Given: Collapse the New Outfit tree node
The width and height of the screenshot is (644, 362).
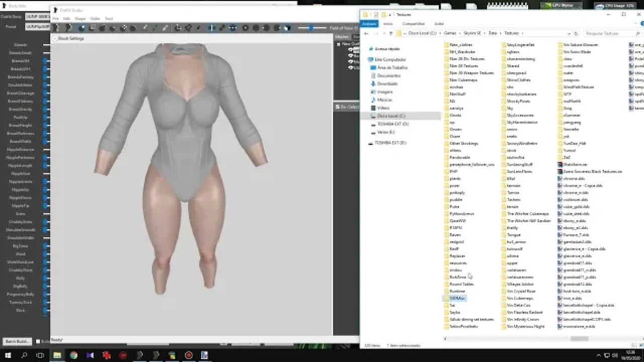Looking at the screenshot, I should tap(339, 44).
